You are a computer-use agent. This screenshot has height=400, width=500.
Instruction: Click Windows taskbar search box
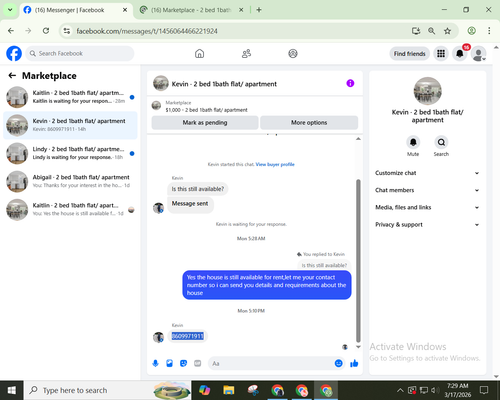point(107,390)
